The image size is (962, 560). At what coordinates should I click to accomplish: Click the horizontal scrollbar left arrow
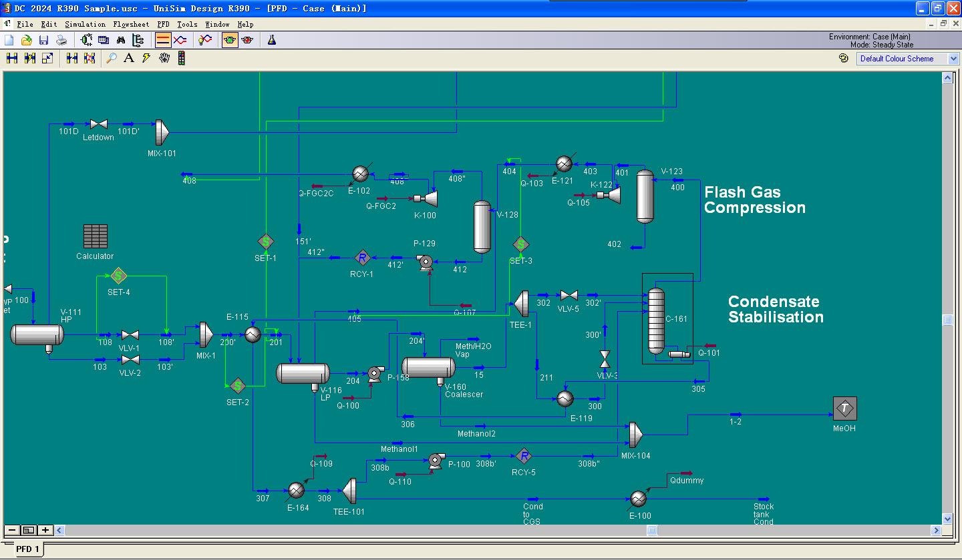(60, 531)
